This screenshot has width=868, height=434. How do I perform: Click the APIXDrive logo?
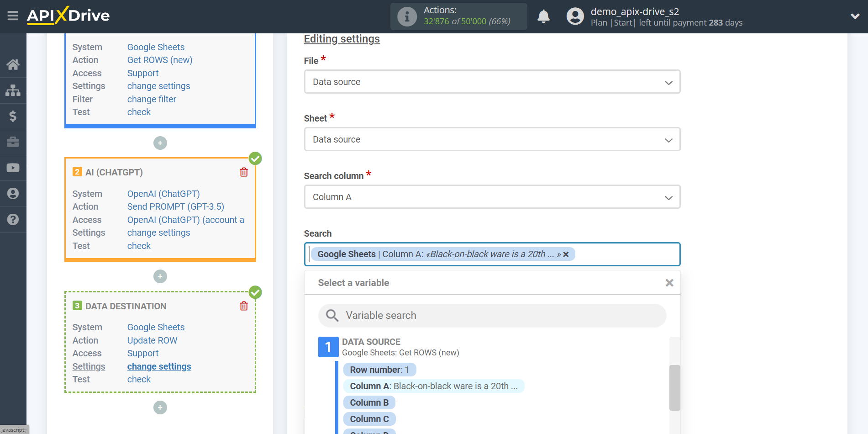tap(68, 16)
